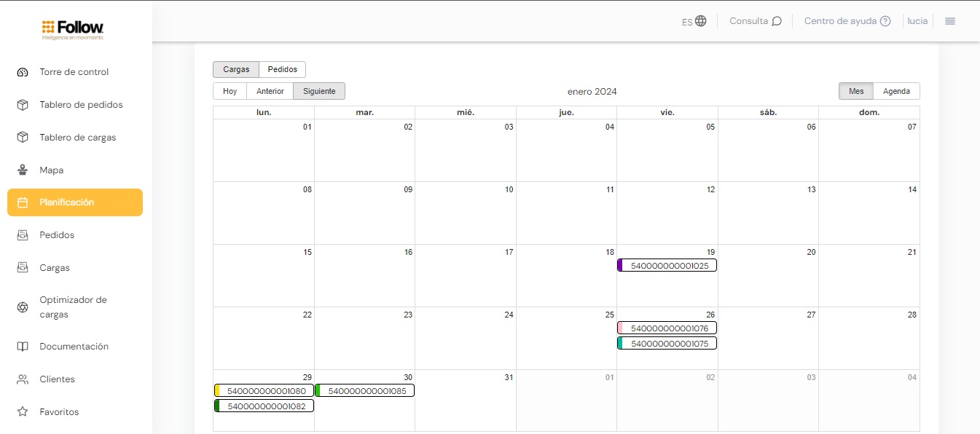The height and width of the screenshot is (434, 980).
Task: Go to Pedidos in the sidebar
Action: click(x=57, y=235)
